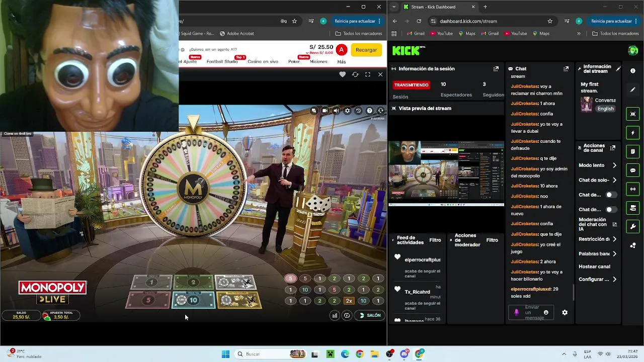Click the English language tag
644x362 pixels.
click(x=605, y=109)
